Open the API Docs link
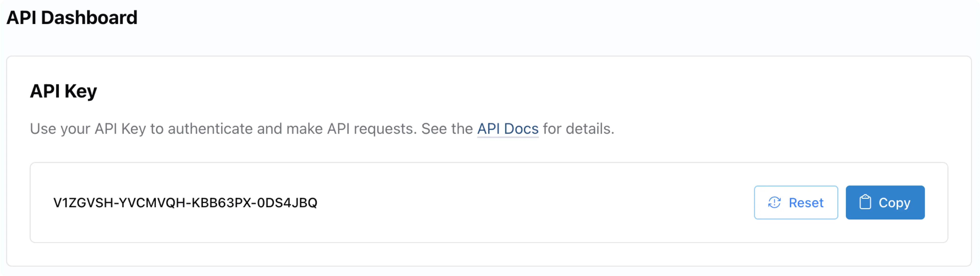 (x=507, y=129)
